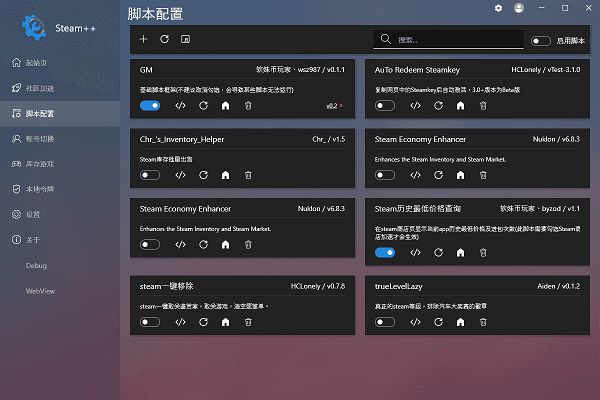Refresh the GM script
Screen dimensions: 600x400
click(203, 106)
